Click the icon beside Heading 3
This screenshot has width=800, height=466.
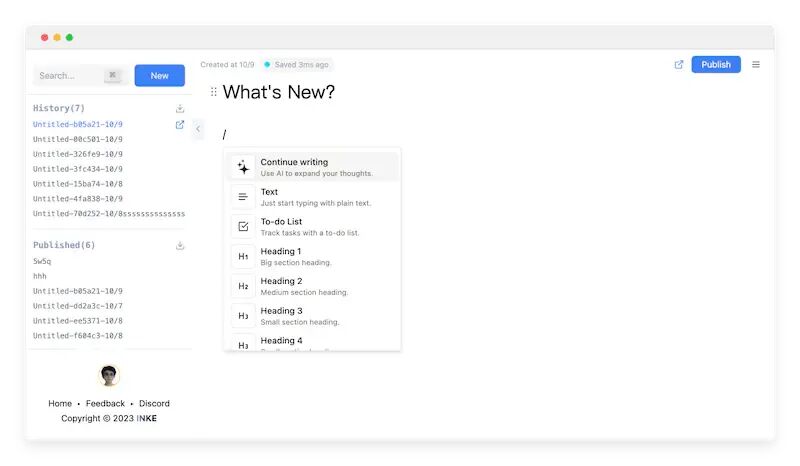243,315
